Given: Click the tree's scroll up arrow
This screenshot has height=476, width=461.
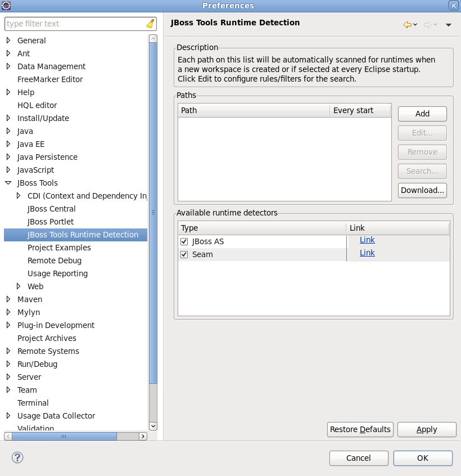Looking at the screenshot, I should point(153,39).
